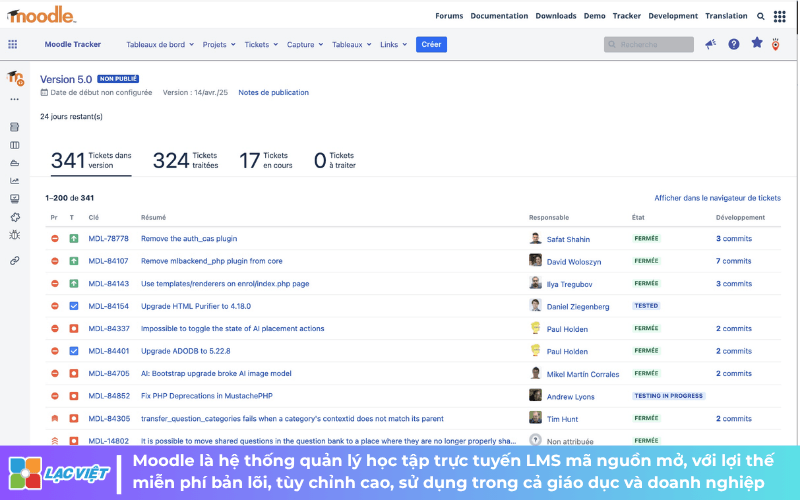Image resolution: width=800 pixels, height=500 pixels.
Task: Expand the Tableaux dropdown menu
Action: pos(352,44)
